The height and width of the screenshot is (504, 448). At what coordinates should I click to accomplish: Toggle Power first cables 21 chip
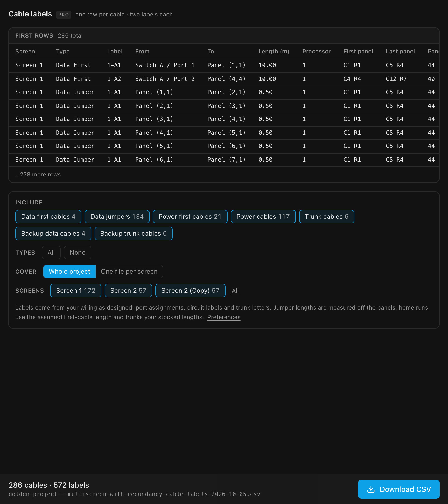(x=190, y=217)
